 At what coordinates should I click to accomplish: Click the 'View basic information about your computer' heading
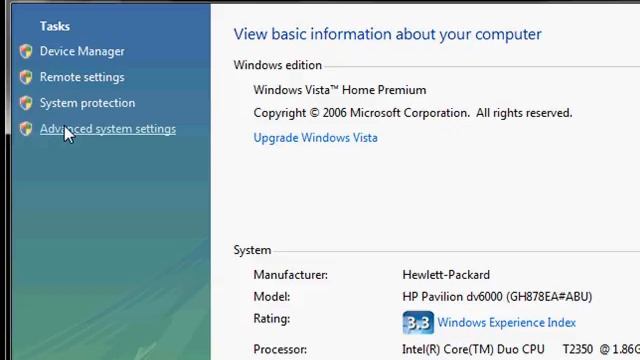tap(387, 34)
